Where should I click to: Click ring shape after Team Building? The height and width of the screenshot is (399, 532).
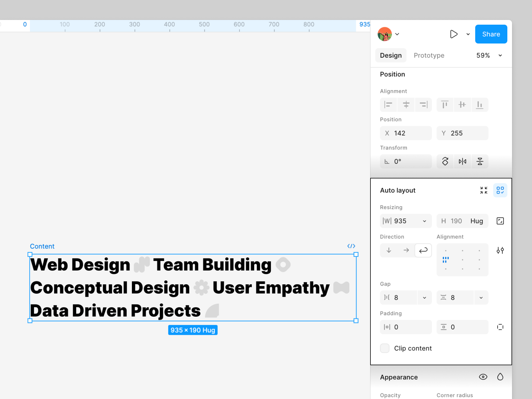pos(283,265)
